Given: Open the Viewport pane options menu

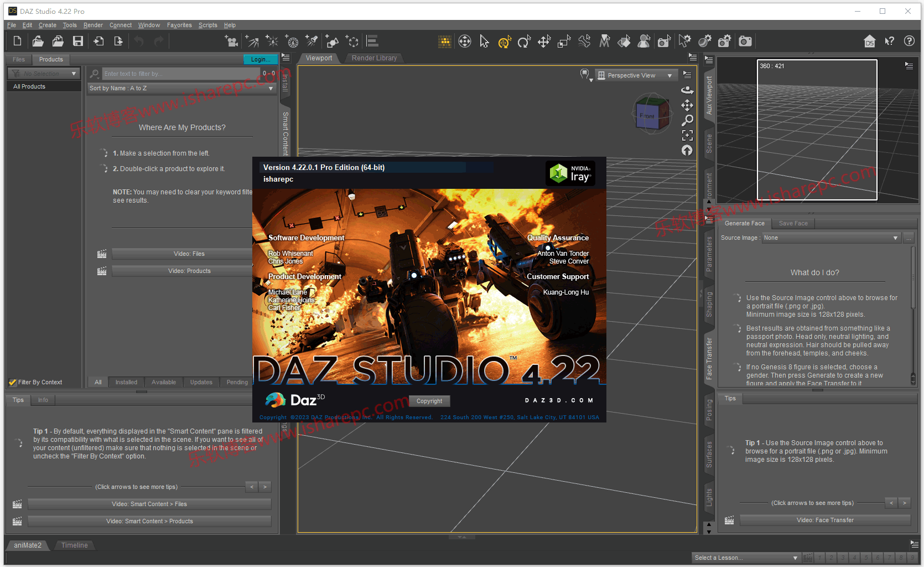Looking at the screenshot, I should [692, 57].
